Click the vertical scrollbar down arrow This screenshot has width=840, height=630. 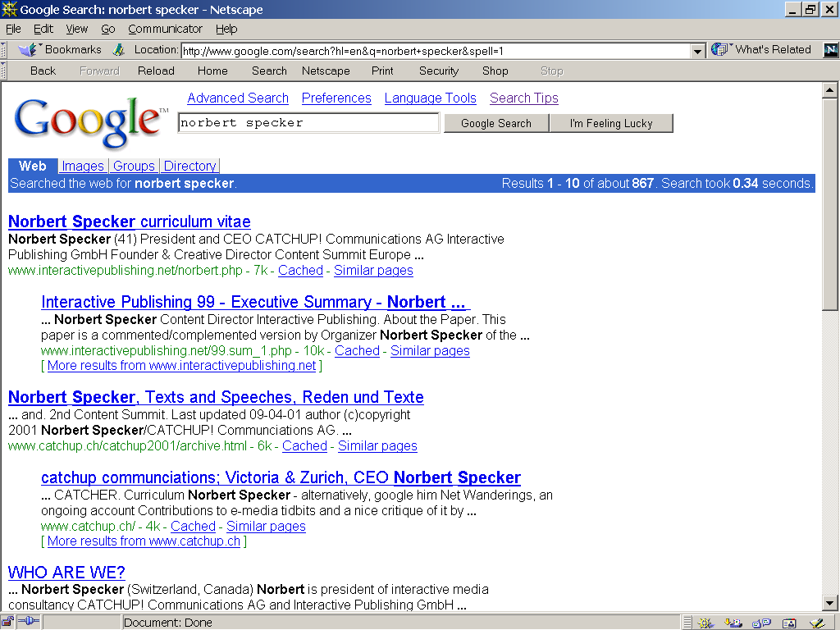point(830,603)
